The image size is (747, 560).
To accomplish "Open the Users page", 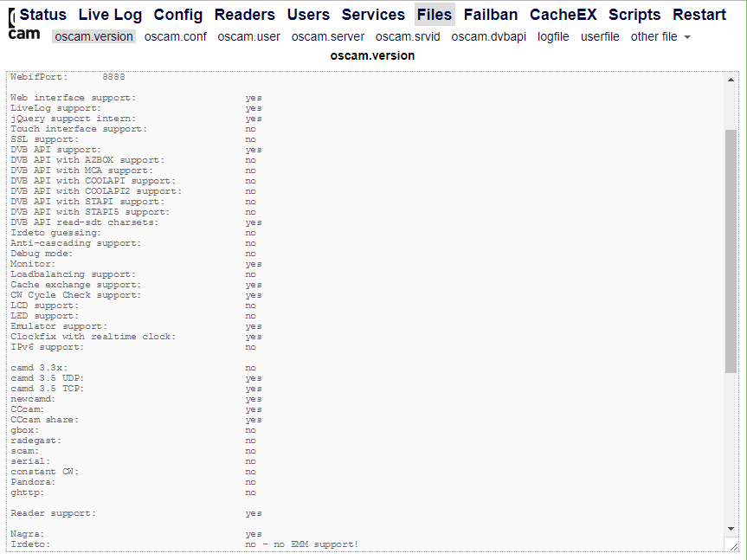I will tap(308, 15).
